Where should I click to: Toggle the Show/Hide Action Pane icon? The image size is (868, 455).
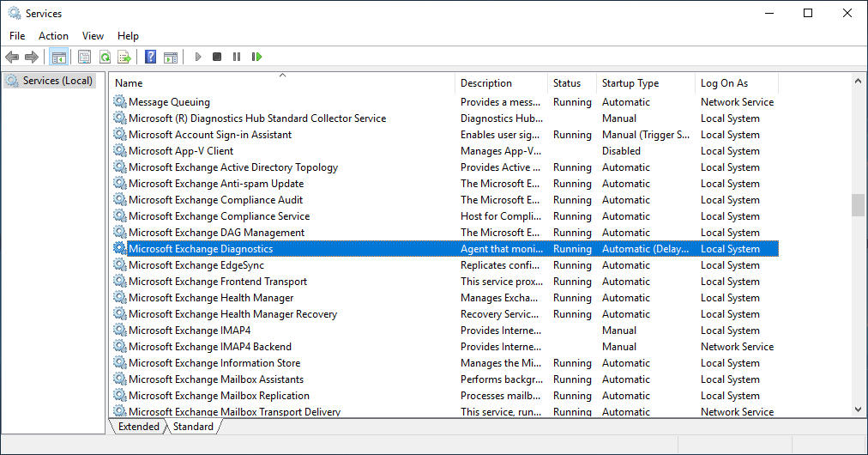(171, 57)
